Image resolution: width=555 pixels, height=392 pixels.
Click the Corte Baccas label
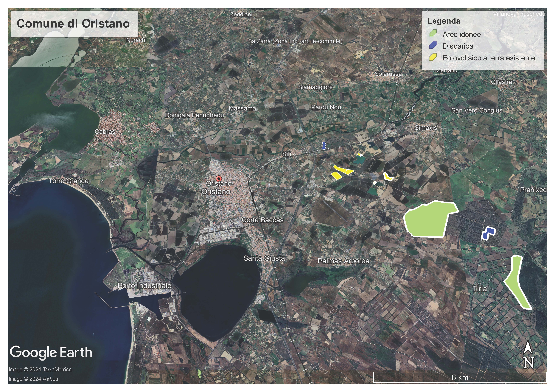point(263,220)
